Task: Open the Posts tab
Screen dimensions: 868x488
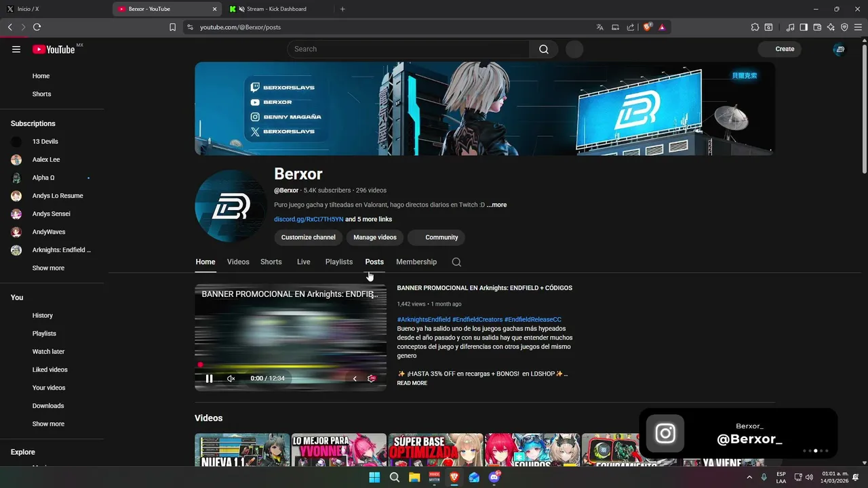Action: pos(374,262)
